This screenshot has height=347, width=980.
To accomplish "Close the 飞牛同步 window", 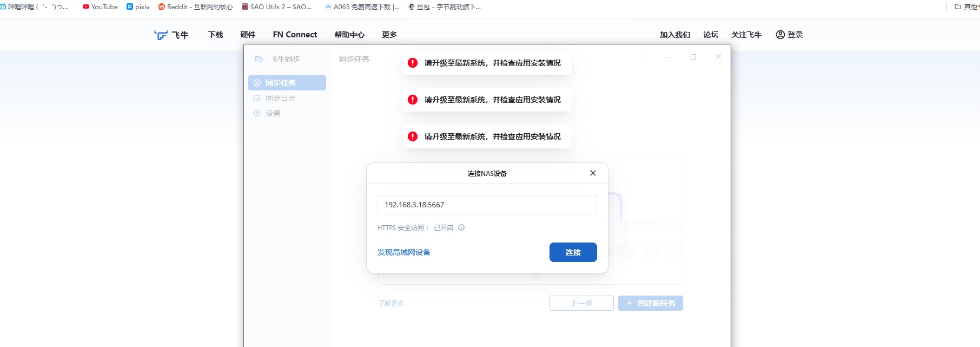I will point(718,57).
